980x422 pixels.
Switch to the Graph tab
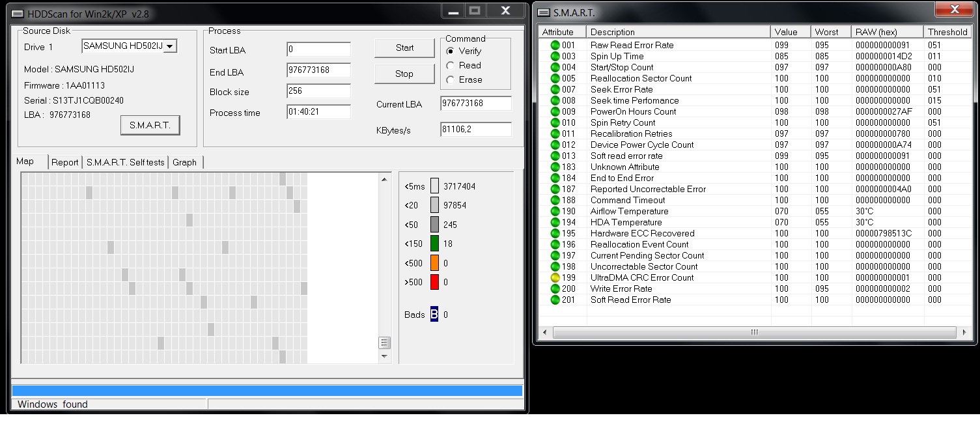[x=185, y=162]
